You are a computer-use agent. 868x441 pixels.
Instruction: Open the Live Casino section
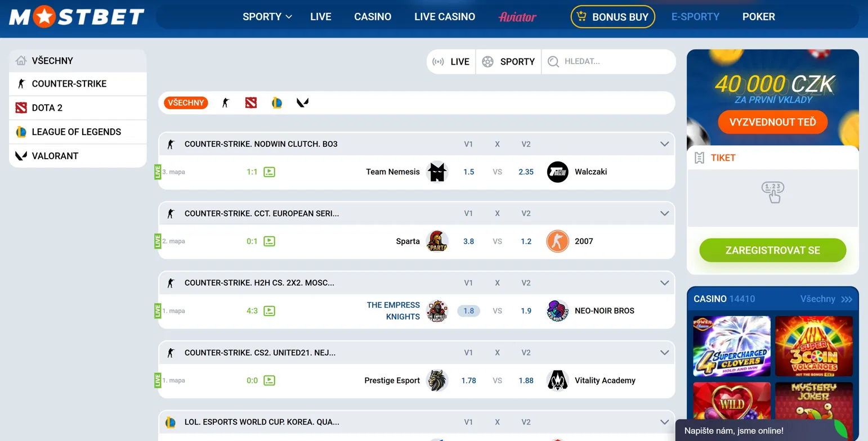coord(445,17)
